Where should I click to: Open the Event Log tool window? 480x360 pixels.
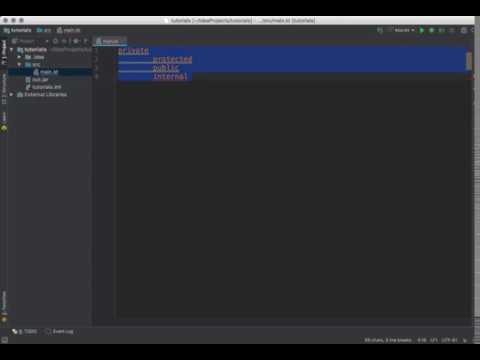tap(59, 332)
